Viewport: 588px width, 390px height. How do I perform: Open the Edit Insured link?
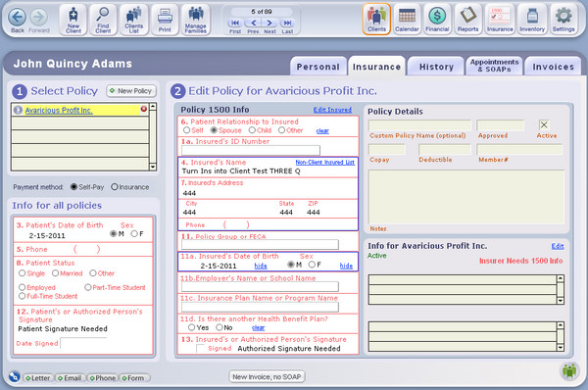332,110
